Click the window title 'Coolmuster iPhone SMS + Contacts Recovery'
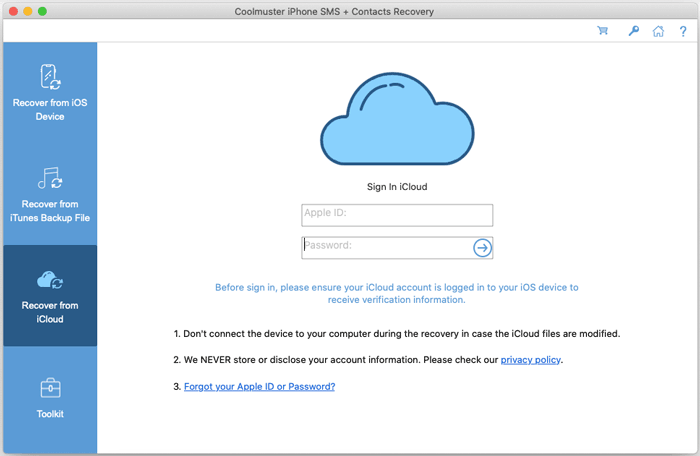Image resolution: width=700 pixels, height=456 pixels. (x=334, y=12)
